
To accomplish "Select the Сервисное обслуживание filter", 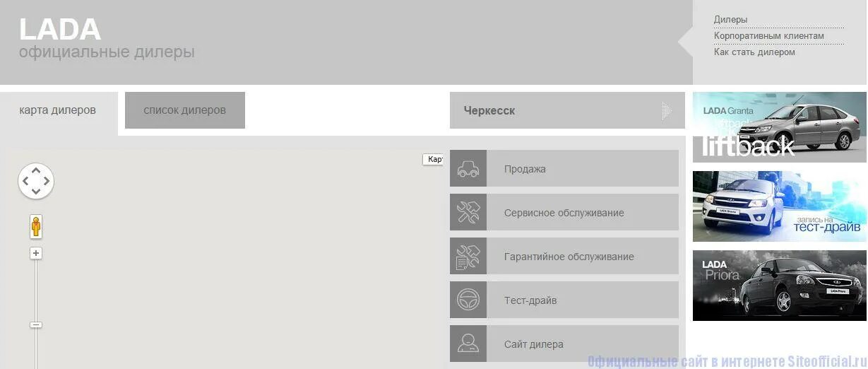I will pyautogui.click(x=564, y=212).
